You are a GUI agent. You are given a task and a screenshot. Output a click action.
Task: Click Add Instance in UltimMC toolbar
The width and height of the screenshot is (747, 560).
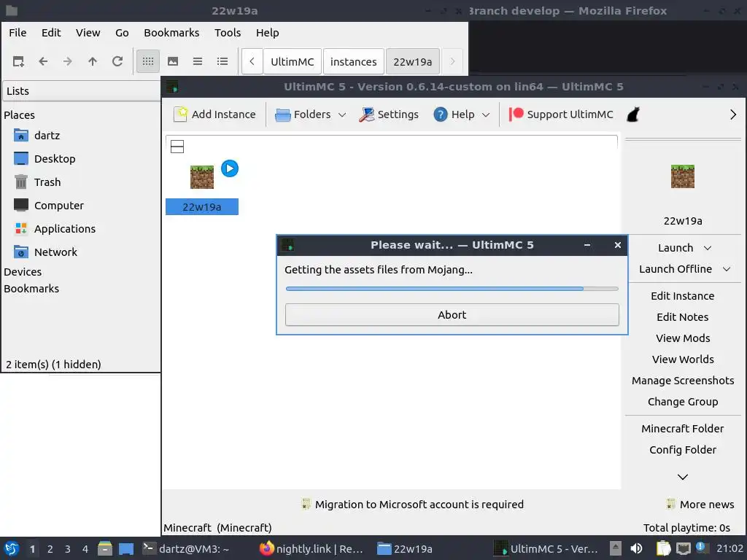[214, 114]
